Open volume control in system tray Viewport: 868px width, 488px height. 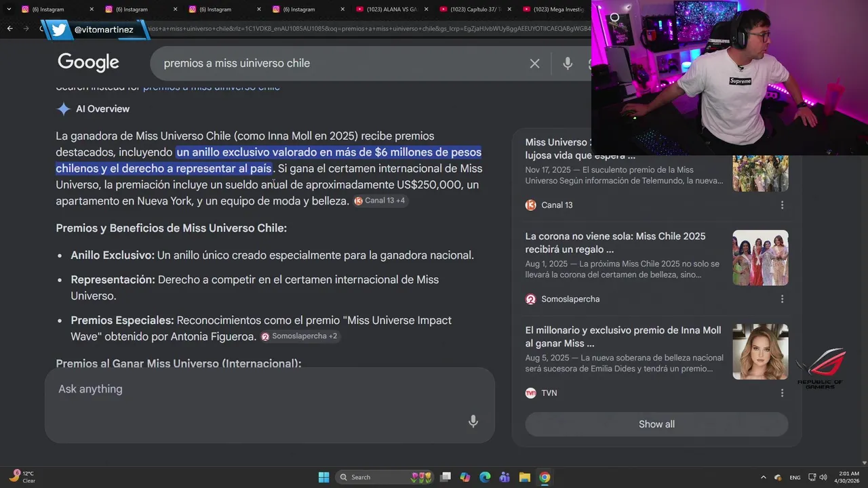click(x=824, y=477)
